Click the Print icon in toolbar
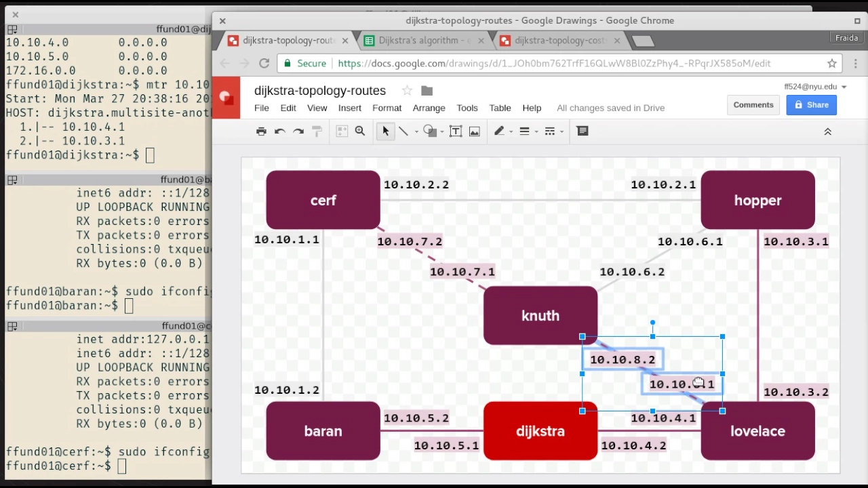 (261, 131)
